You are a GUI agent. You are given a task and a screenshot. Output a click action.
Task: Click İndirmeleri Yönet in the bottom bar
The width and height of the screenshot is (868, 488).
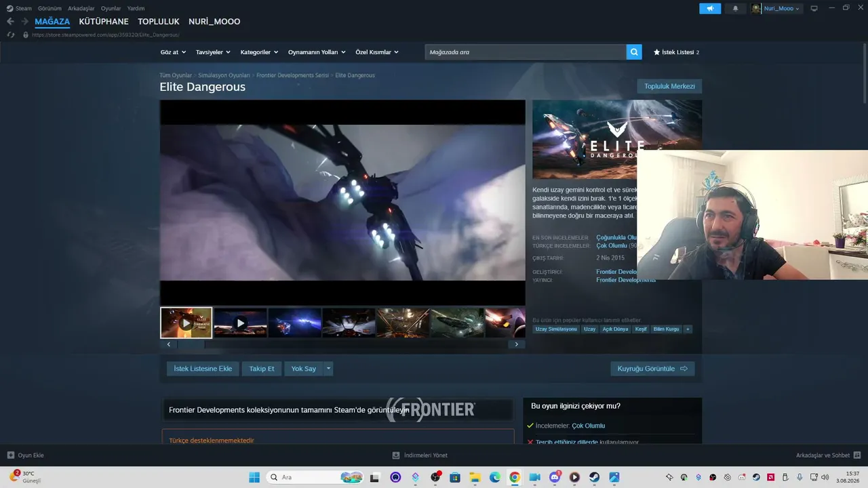tap(420, 455)
